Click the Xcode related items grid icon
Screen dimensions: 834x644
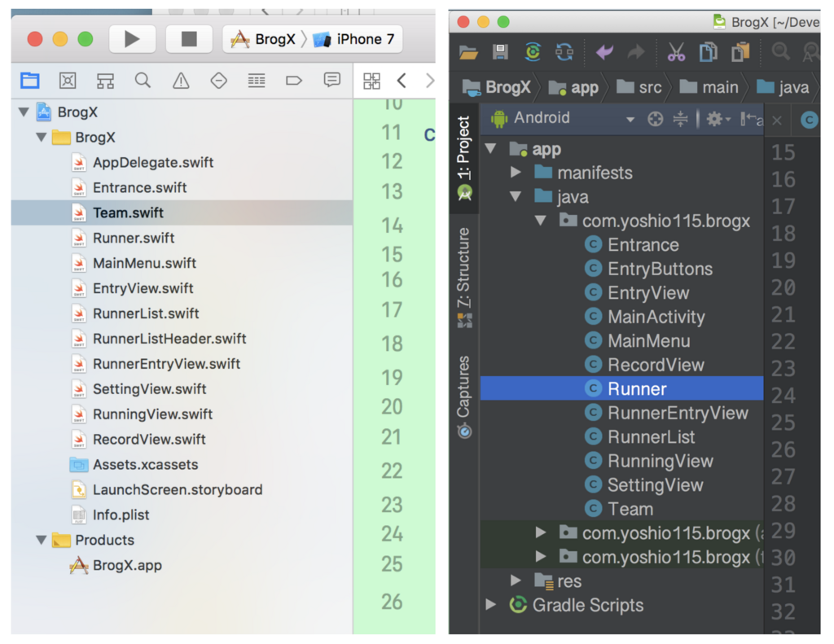pyautogui.click(x=371, y=81)
